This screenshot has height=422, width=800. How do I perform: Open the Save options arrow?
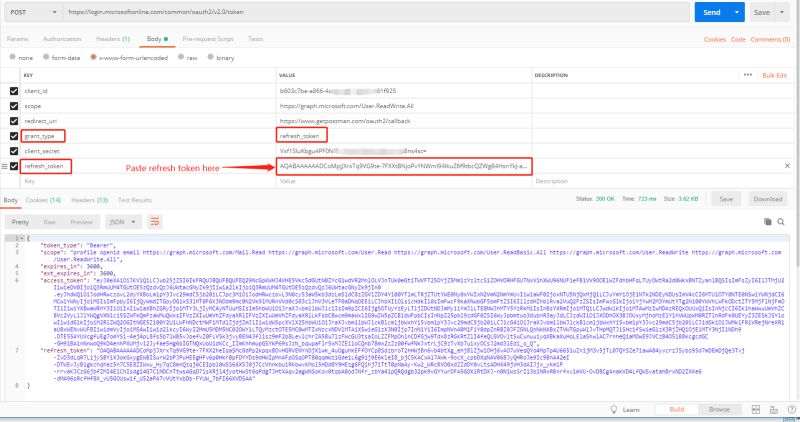782,12
